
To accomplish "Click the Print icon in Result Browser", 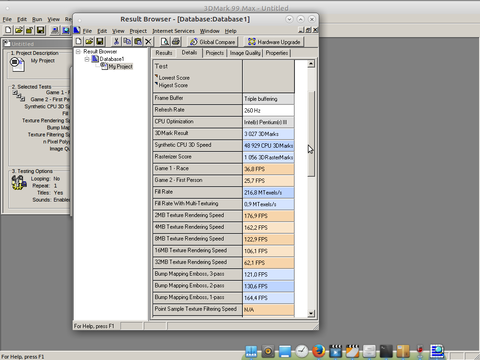I will [176, 41].
